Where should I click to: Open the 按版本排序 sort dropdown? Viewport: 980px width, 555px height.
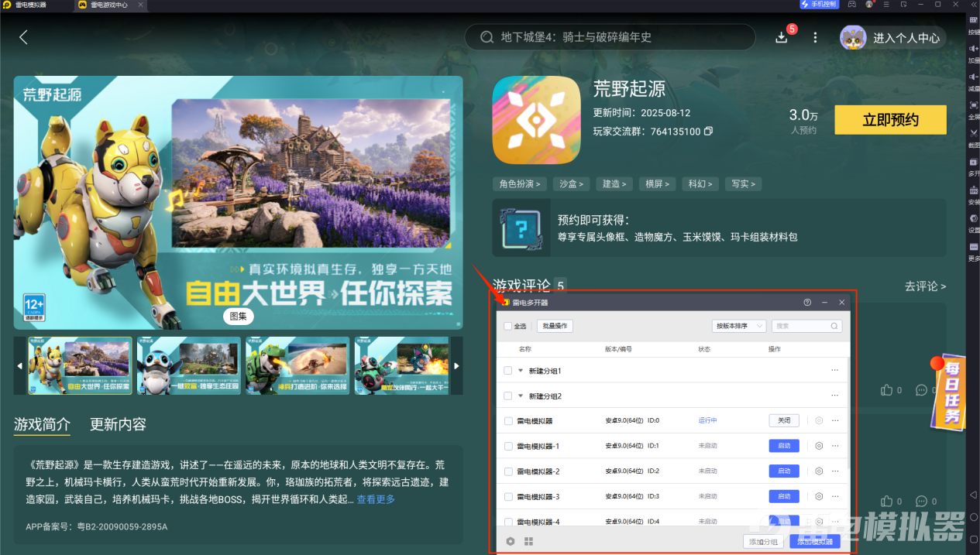739,327
